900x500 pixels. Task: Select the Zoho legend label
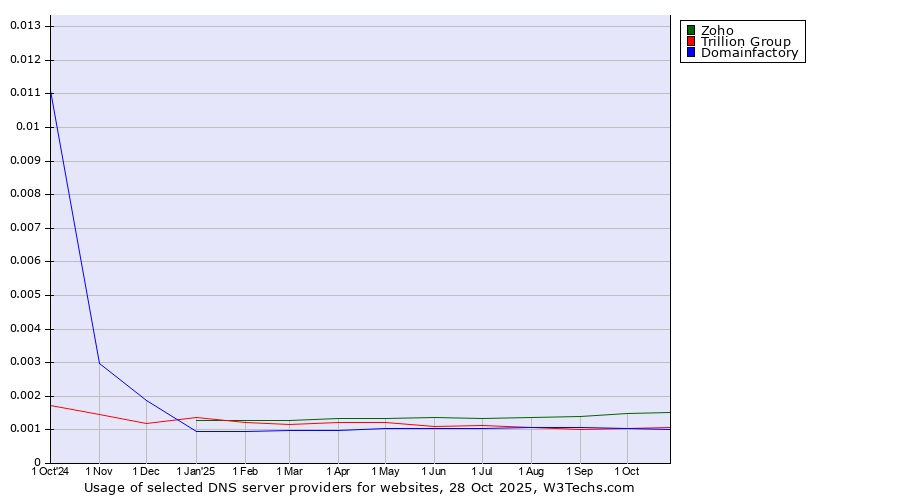tap(717, 30)
